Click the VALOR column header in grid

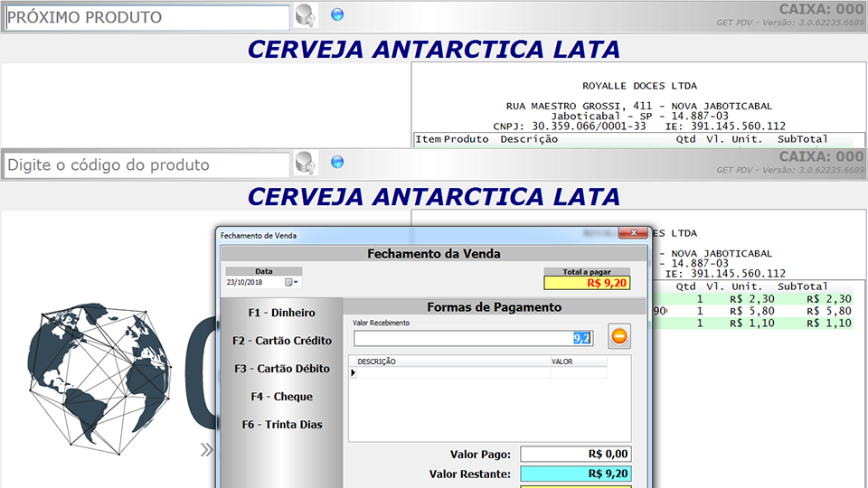pos(577,361)
